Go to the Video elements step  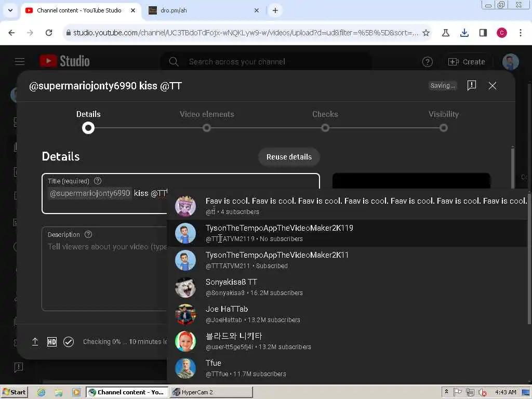207,122
